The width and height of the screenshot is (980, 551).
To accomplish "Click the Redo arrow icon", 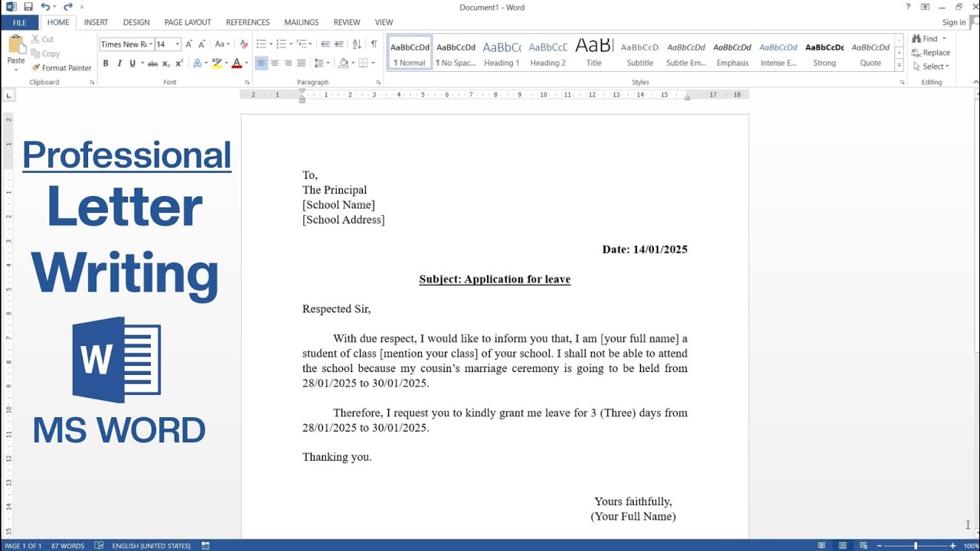I will point(67,7).
